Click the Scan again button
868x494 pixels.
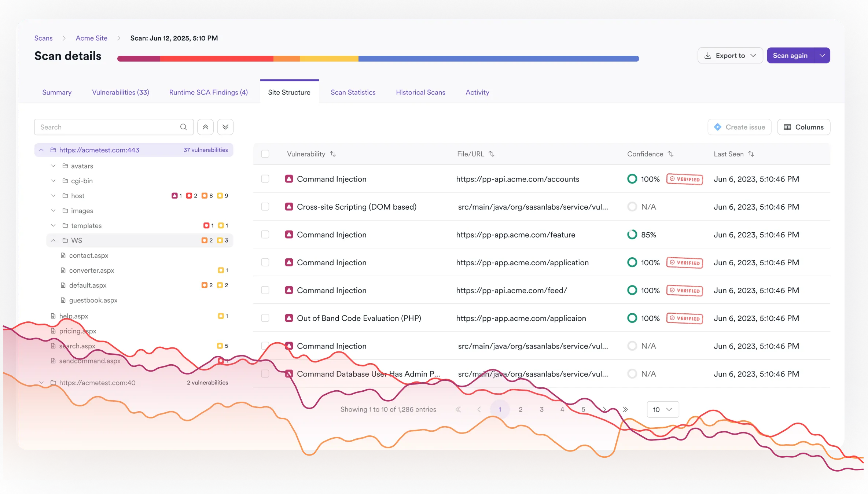pos(790,55)
